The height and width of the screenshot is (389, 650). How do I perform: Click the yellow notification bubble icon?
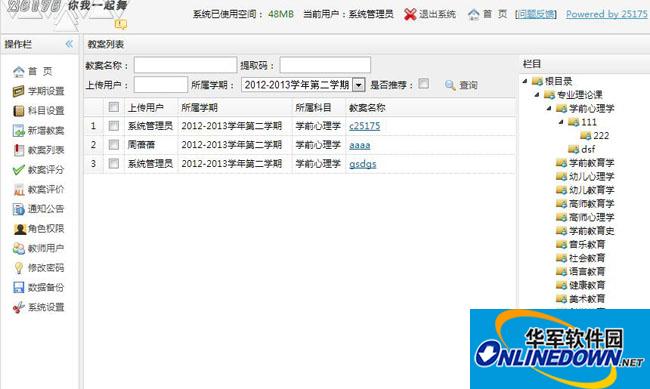[121, 24]
